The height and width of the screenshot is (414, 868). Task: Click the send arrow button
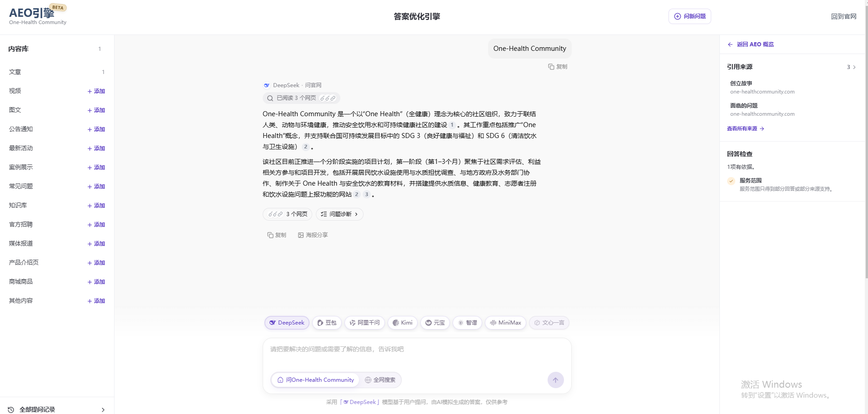tap(555, 380)
